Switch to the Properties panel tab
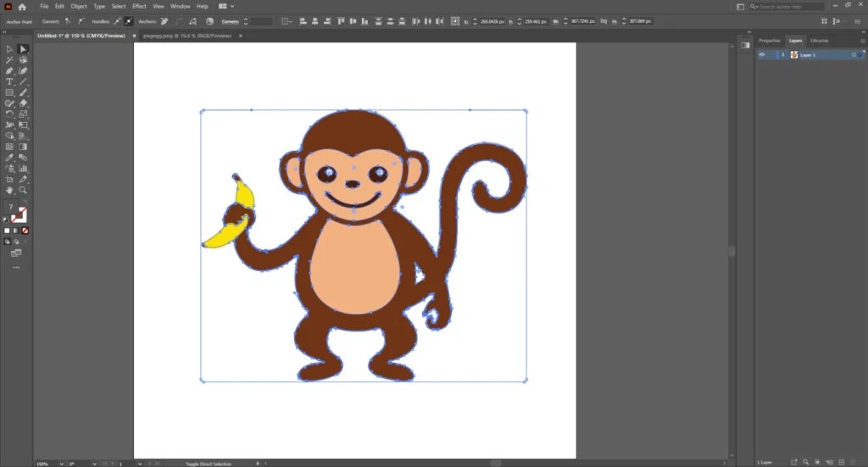Viewport: 868px width, 467px height. [x=770, y=41]
